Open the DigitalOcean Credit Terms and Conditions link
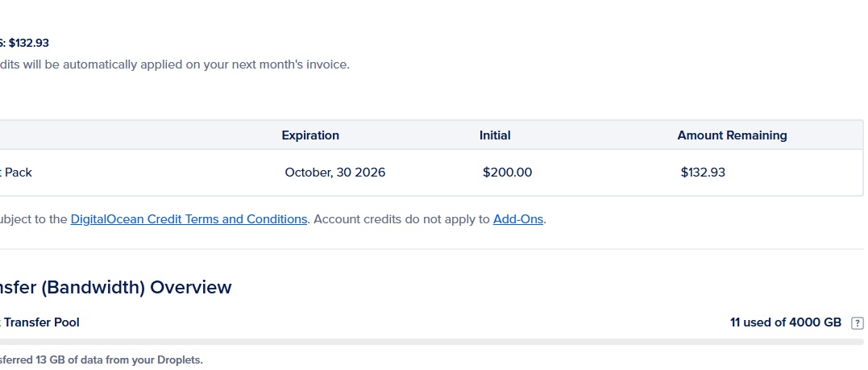868x370 pixels. (189, 219)
